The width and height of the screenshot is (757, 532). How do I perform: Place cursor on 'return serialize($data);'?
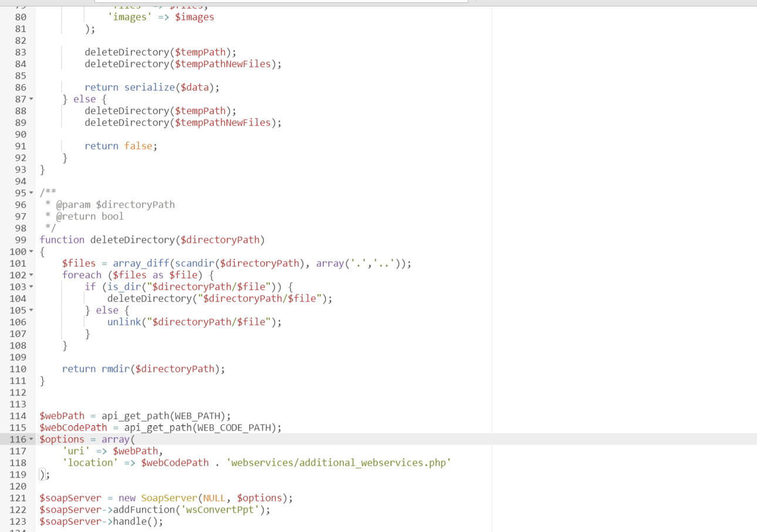click(152, 87)
